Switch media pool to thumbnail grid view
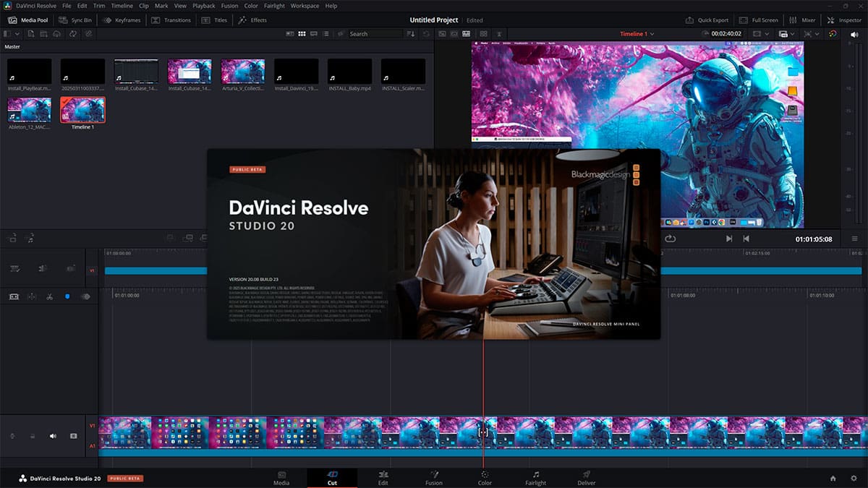The height and width of the screenshot is (488, 868). pyautogui.click(x=302, y=34)
